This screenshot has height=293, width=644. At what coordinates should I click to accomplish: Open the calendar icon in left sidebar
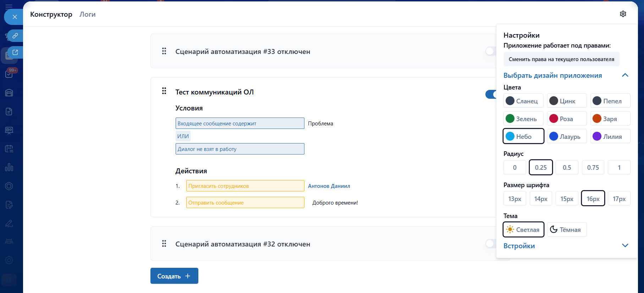pyautogui.click(x=9, y=149)
